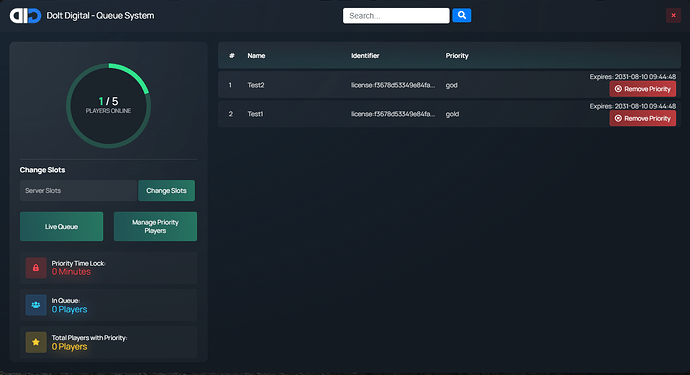This screenshot has width=690, height=375.
Task: Click the red lock Priority Time Lock icon
Action: pyautogui.click(x=36, y=268)
